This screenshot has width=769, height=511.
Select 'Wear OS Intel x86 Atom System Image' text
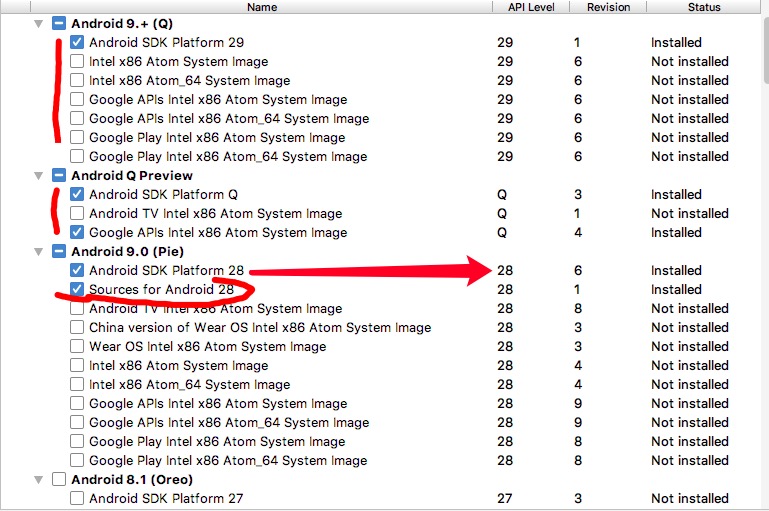click(x=207, y=346)
